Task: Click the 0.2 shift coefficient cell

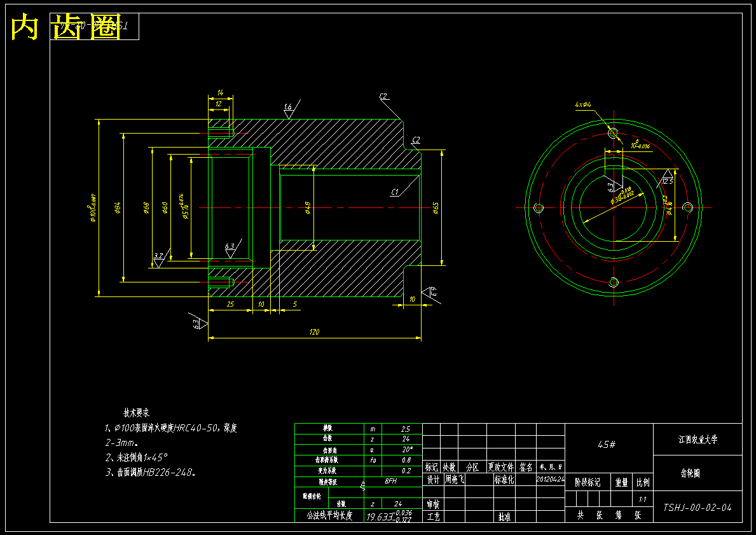Action: pyautogui.click(x=402, y=471)
